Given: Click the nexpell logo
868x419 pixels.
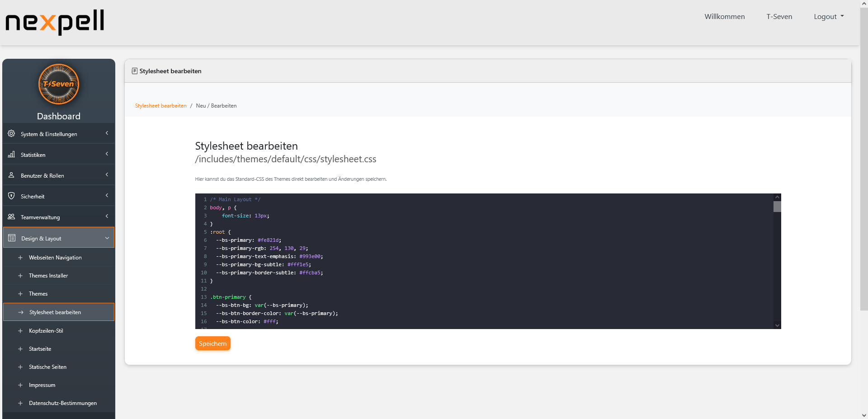Looking at the screenshot, I should point(54,22).
